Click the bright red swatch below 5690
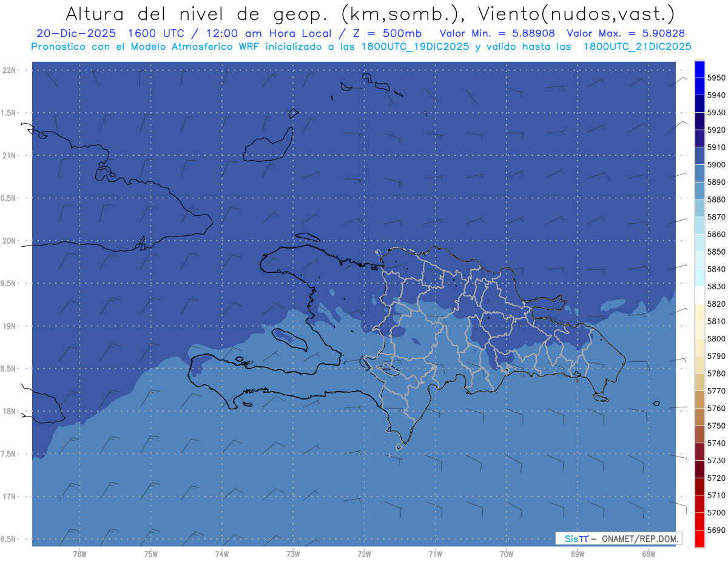Screen dimensions: 728x562 [x=699, y=538]
